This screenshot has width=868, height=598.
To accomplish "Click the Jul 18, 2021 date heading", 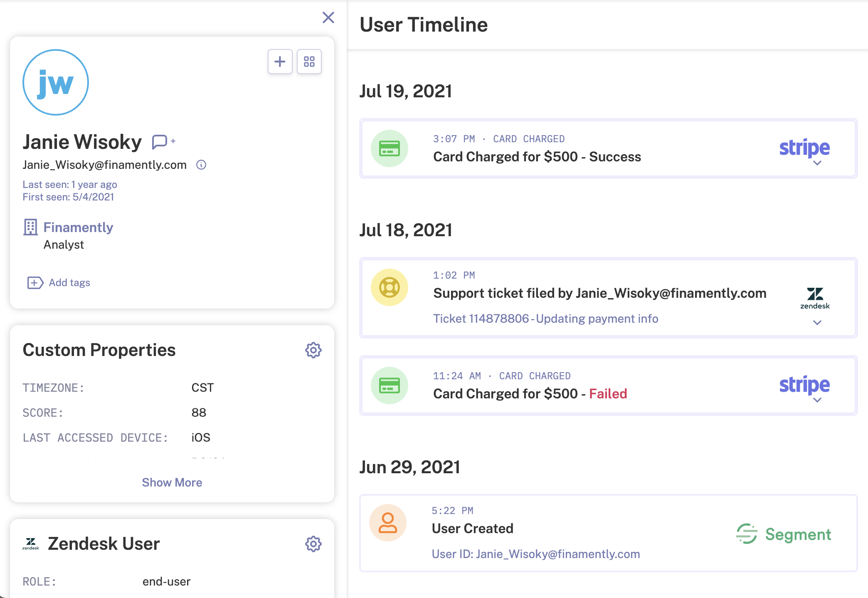I will click(406, 230).
